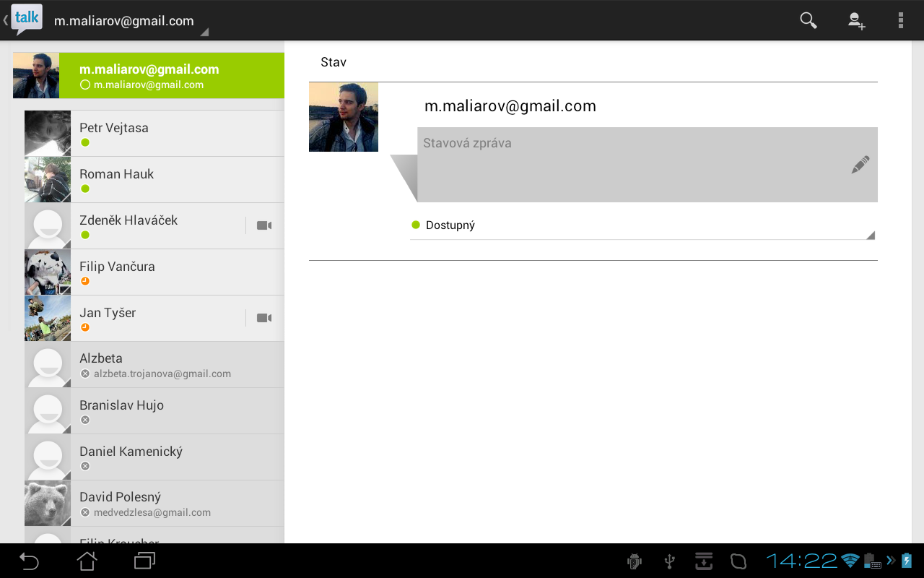Open the account switcher dropdown
The height and width of the screenshot is (578, 924).
click(204, 32)
